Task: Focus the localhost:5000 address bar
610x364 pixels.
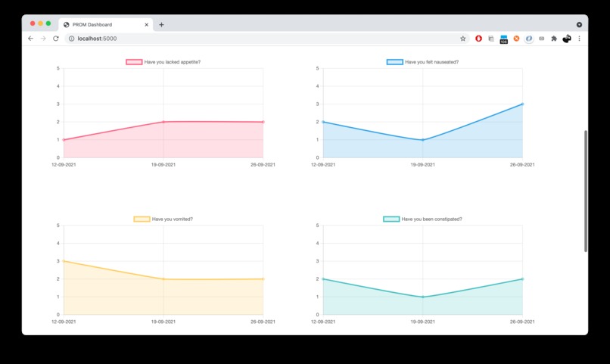Action: coord(266,39)
